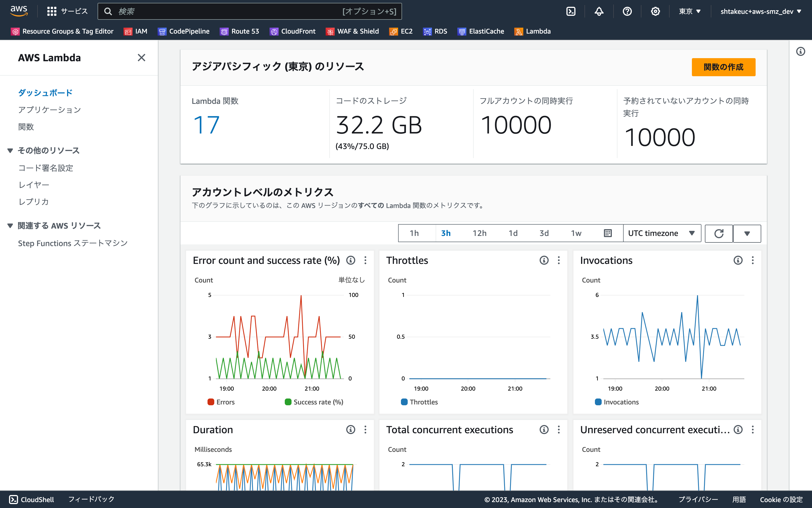Open the options menu for the Unreserved concurrent executions graph
Image resolution: width=812 pixels, height=508 pixels.
[753, 430]
